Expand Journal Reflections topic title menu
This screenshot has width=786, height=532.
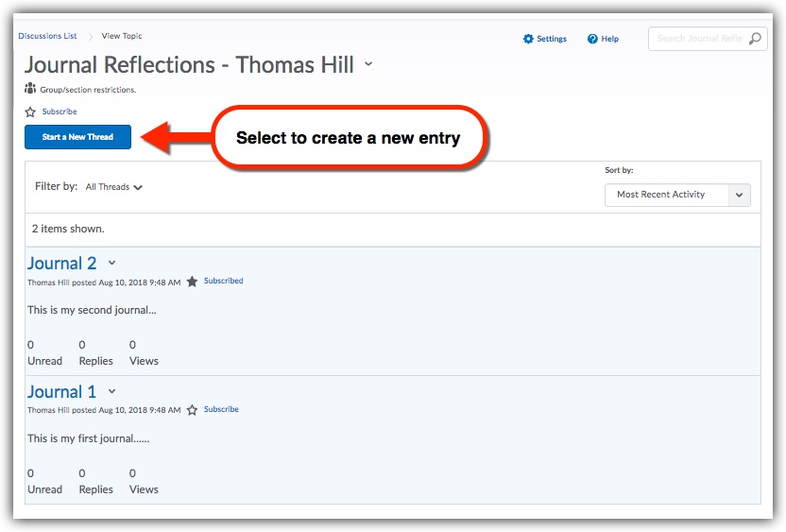(x=368, y=64)
